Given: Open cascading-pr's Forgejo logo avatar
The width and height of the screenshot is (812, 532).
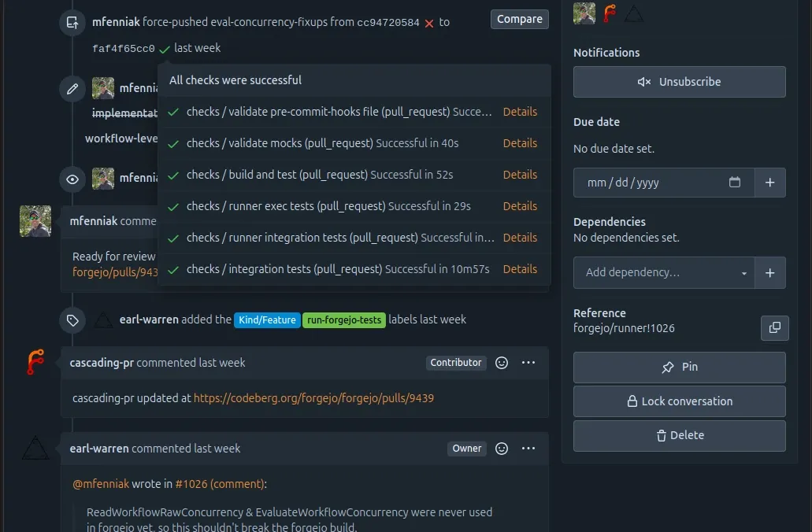Looking at the screenshot, I should pyautogui.click(x=35, y=363).
